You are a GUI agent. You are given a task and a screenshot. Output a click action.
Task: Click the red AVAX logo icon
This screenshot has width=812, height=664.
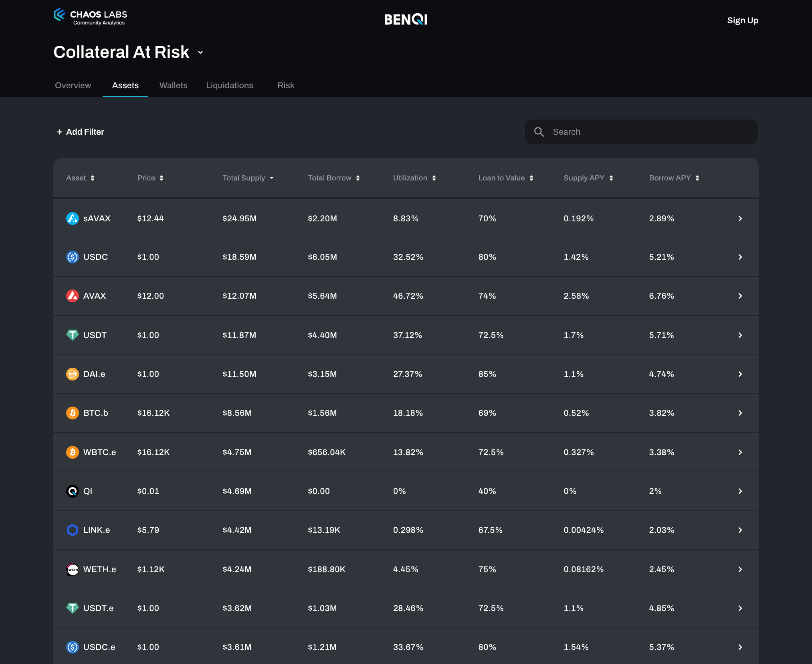72,296
